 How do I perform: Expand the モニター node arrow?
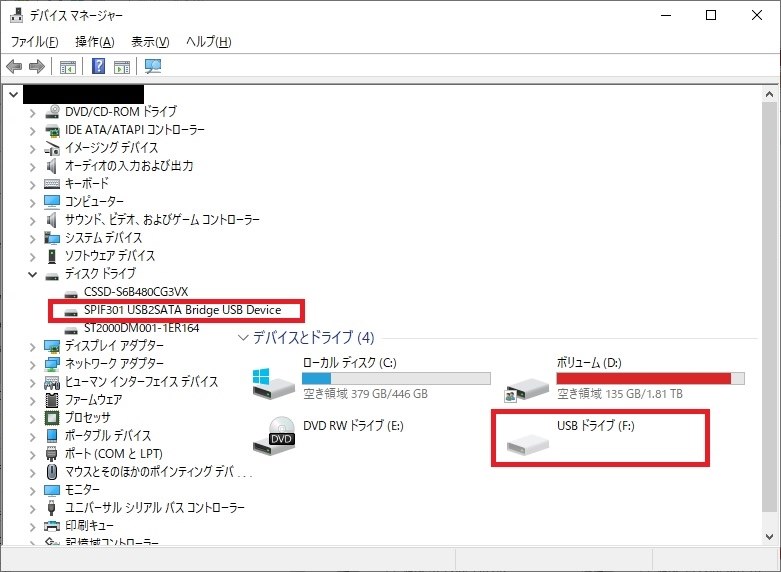[33, 491]
